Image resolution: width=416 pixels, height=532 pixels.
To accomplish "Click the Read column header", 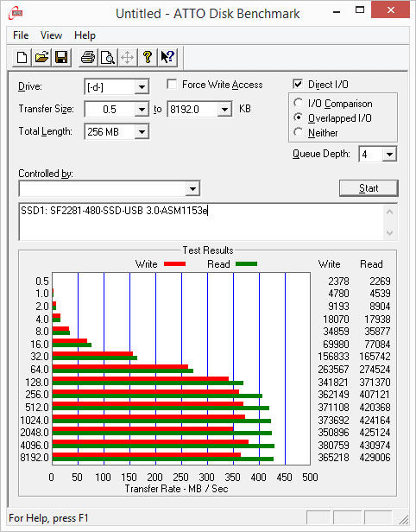I will point(371,264).
